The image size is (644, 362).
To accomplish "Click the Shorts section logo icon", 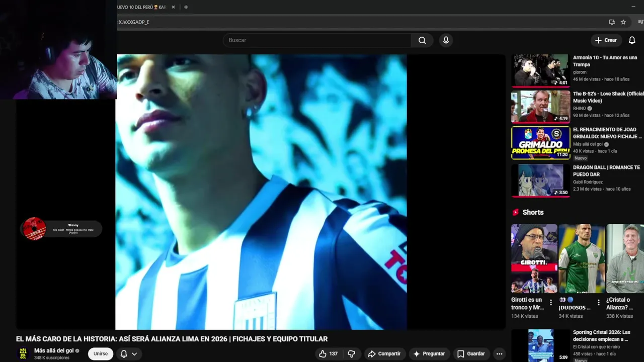I will click(516, 213).
